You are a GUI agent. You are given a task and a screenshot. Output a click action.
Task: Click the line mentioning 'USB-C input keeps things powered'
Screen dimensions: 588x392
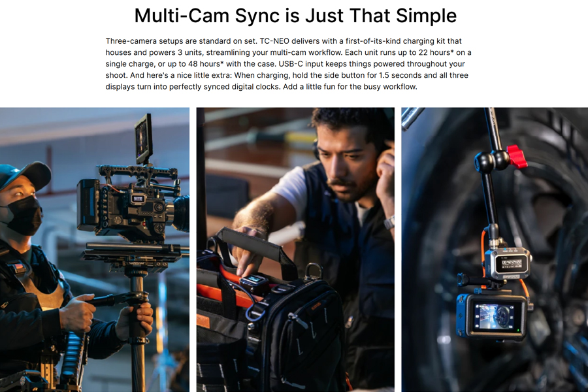285,64
